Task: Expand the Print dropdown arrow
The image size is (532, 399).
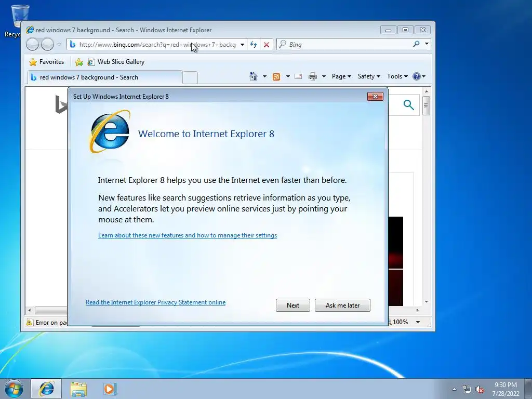Action: (x=324, y=76)
